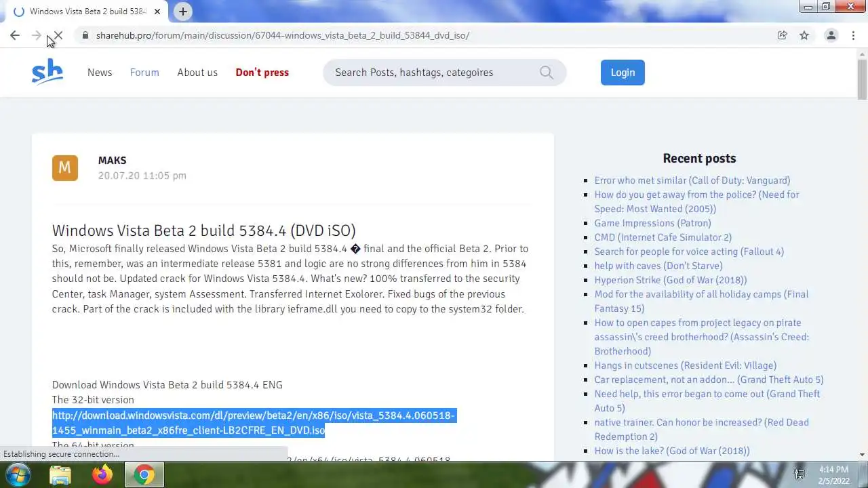Click the Login button
This screenshot has height=488, width=868.
click(623, 73)
